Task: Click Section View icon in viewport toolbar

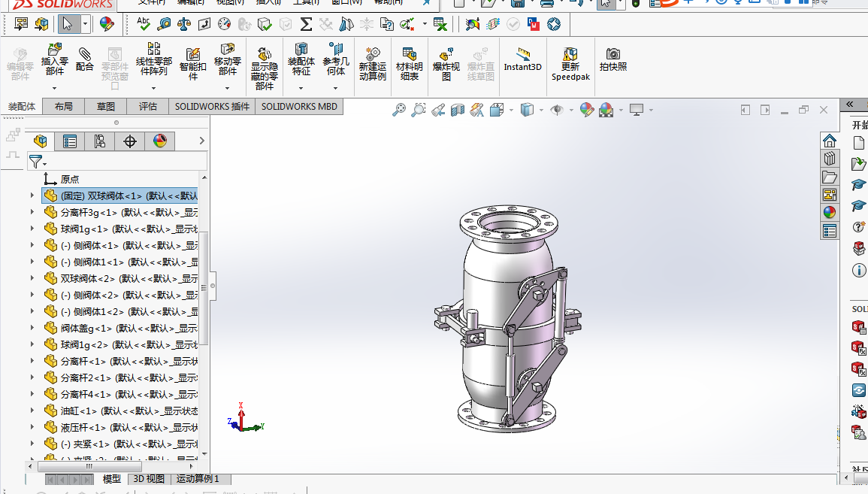Action: [457, 110]
